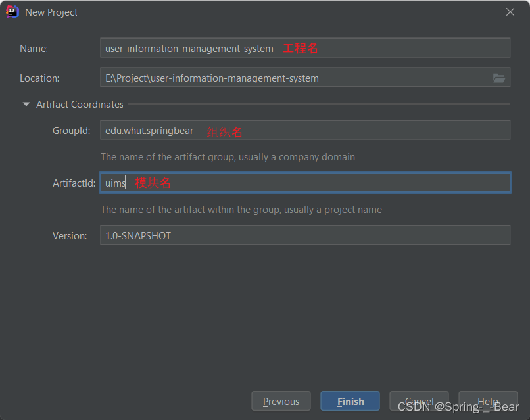Cancel the project creation
This screenshot has height=420, width=530.
(419, 402)
